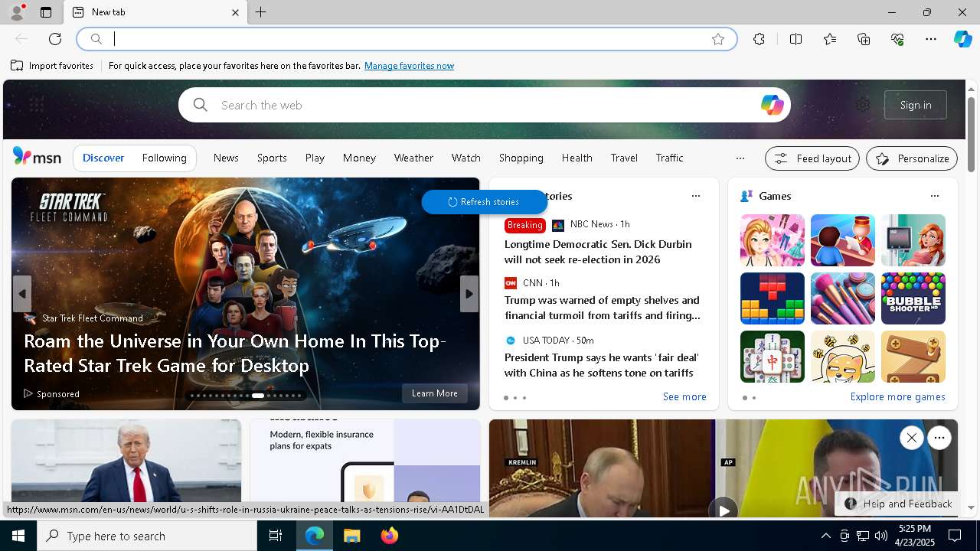Click the Sign in button

(x=916, y=105)
